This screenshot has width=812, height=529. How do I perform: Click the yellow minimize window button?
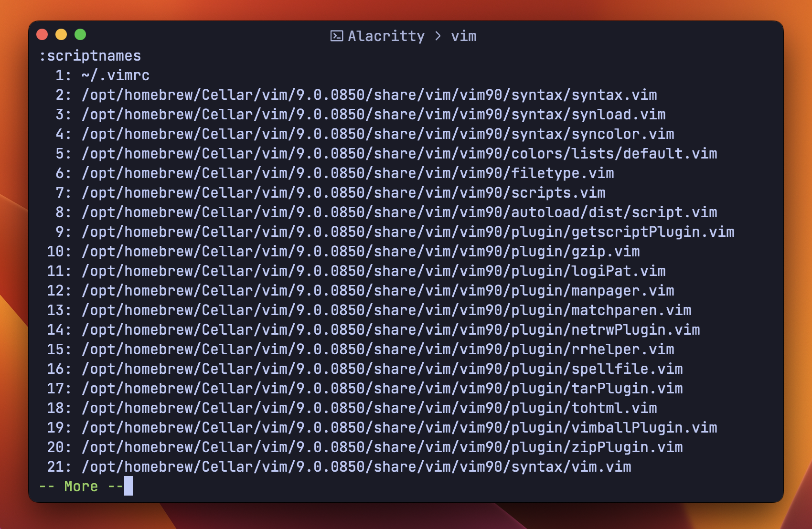(x=61, y=34)
